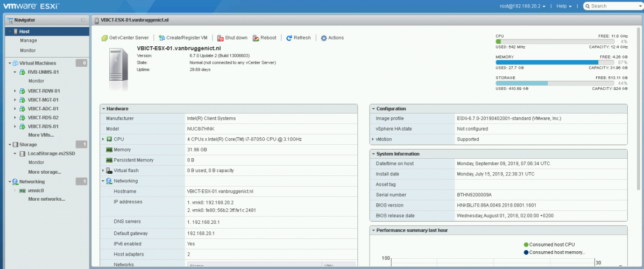Click the More VMs... link
This screenshot has height=269, width=644.
click(x=41, y=135)
